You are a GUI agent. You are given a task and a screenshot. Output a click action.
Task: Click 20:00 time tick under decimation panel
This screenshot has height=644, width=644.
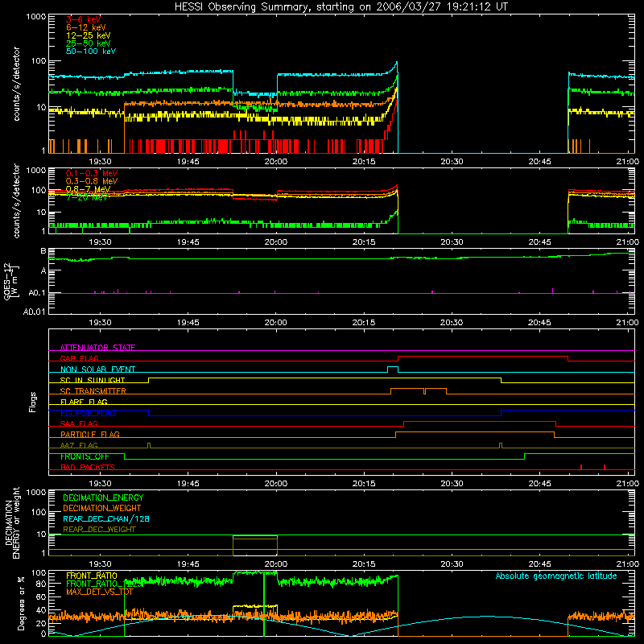[276, 564]
